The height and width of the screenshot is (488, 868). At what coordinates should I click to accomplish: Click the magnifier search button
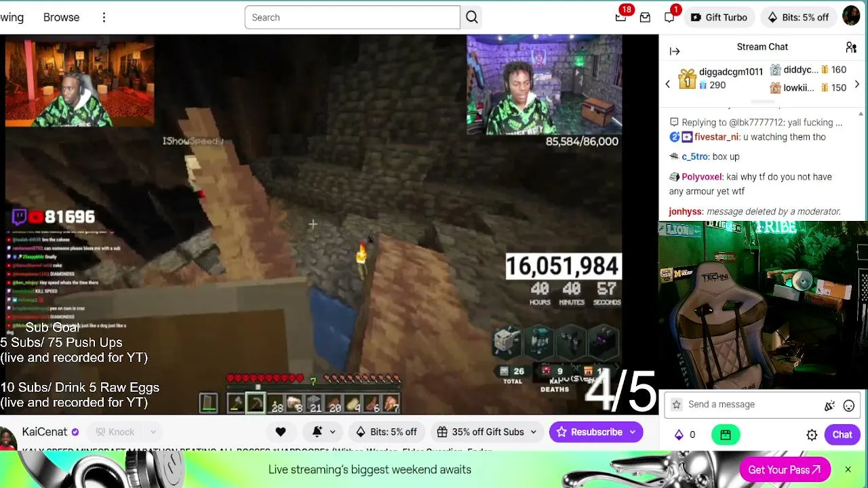pyautogui.click(x=472, y=18)
